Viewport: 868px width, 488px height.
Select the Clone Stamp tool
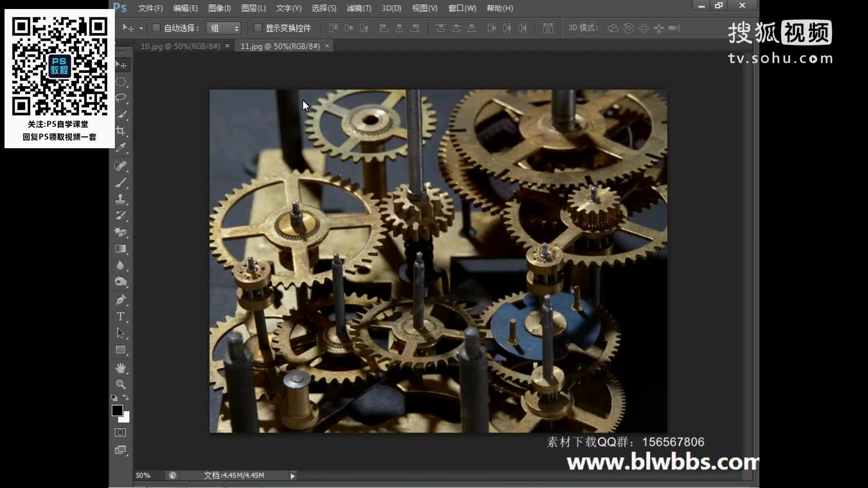[120, 199]
